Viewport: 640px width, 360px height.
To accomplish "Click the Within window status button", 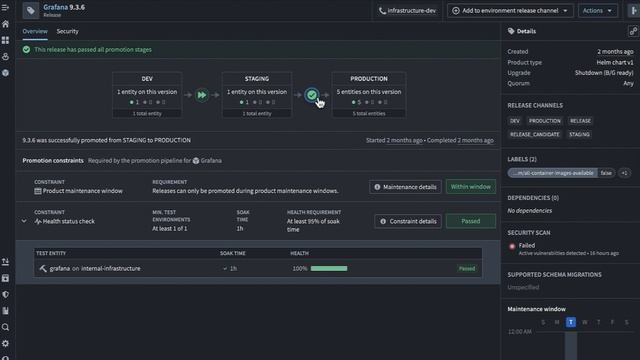I will coord(471,187).
